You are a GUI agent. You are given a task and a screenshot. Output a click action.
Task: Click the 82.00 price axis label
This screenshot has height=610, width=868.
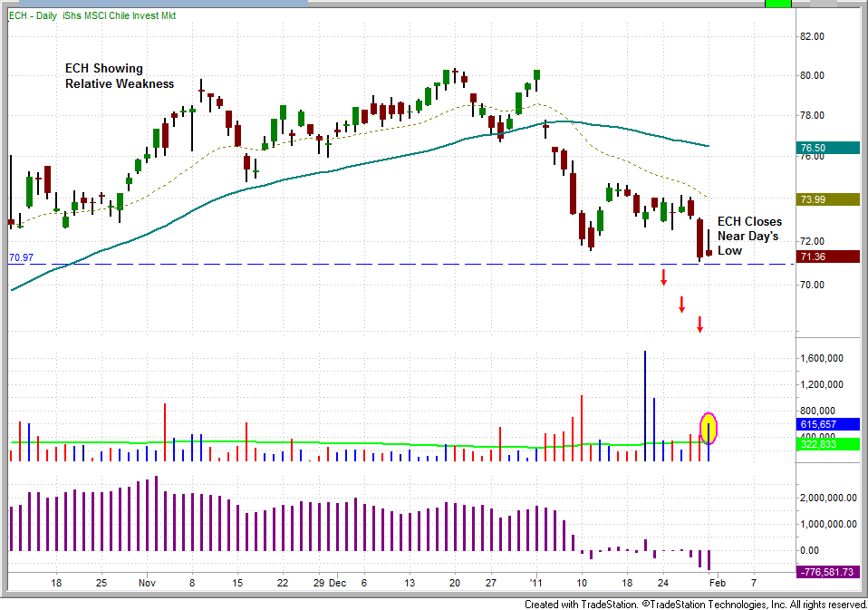point(814,36)
